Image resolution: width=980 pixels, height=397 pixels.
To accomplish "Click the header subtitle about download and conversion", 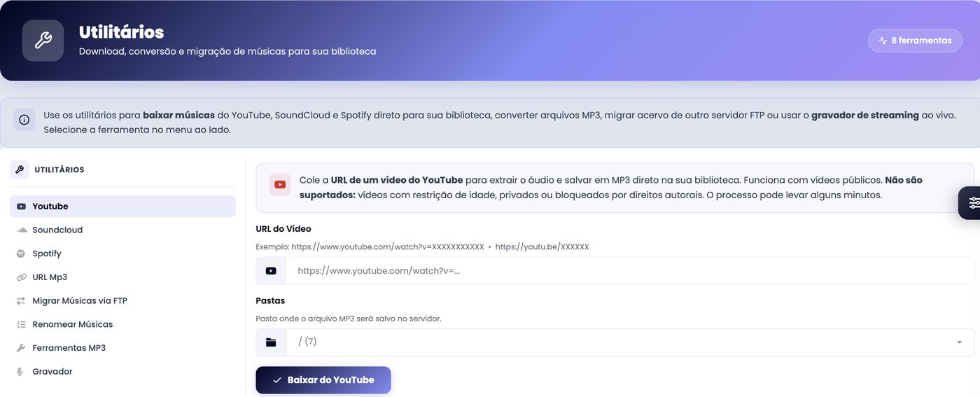I will click(x=227, y=51).
